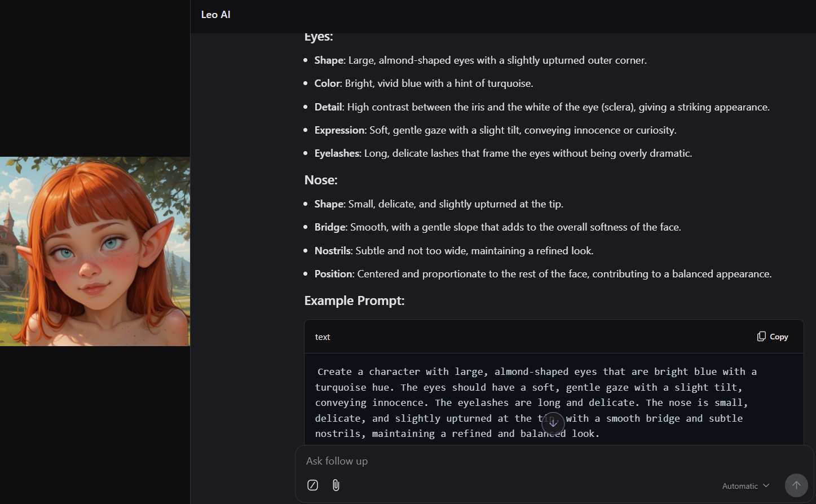Jump to bottom with the down-arrow circle
816x504 pixels.
(x=553, y=423)
